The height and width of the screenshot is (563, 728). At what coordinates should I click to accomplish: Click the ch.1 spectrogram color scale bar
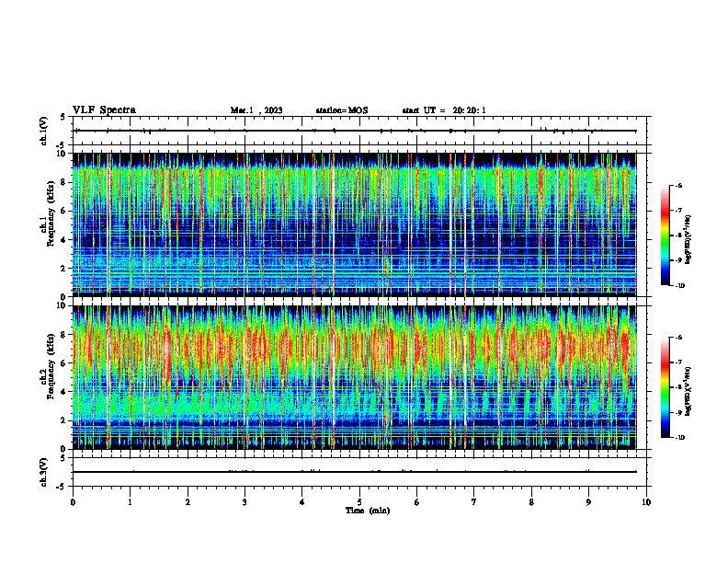click(x=665, y=236)
